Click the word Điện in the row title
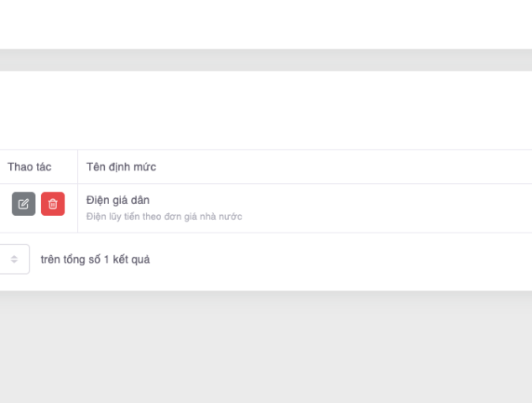This screenshot has width=532, height=403. pyautogui.click(x=97, y=200)
